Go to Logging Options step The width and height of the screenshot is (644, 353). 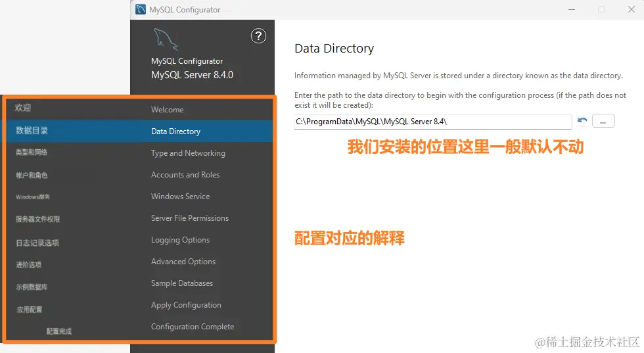[180, 240]
